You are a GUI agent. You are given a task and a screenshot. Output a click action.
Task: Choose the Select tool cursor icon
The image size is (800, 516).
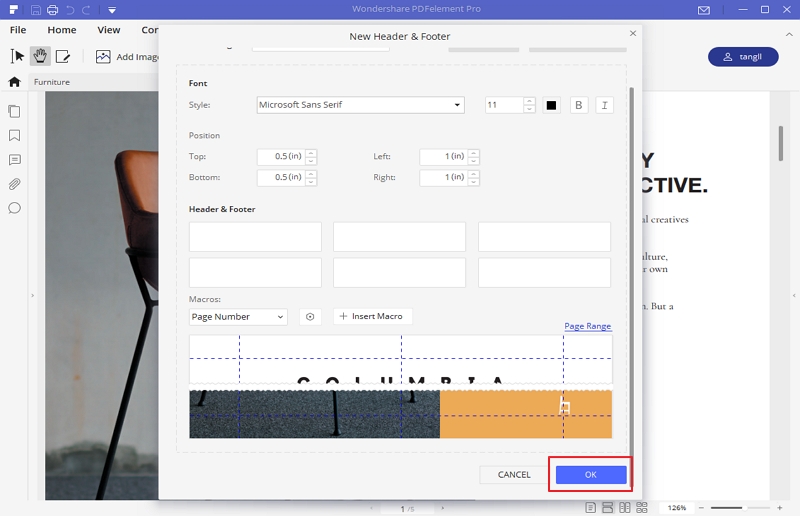(x=17, y=56)
